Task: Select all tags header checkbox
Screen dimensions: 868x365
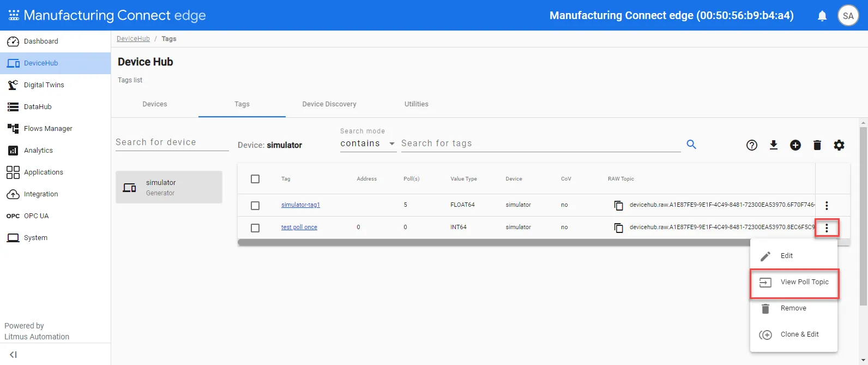Action: 255,179
